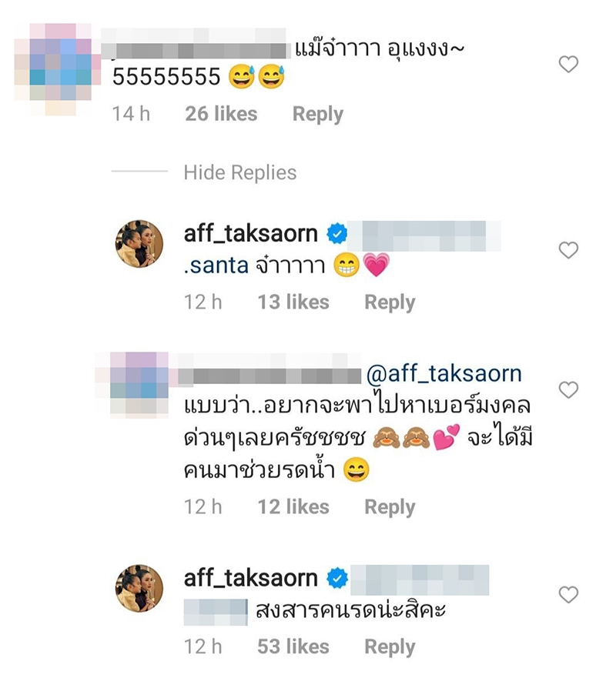Like the top comment posted 14 h ago

[568, 65]
